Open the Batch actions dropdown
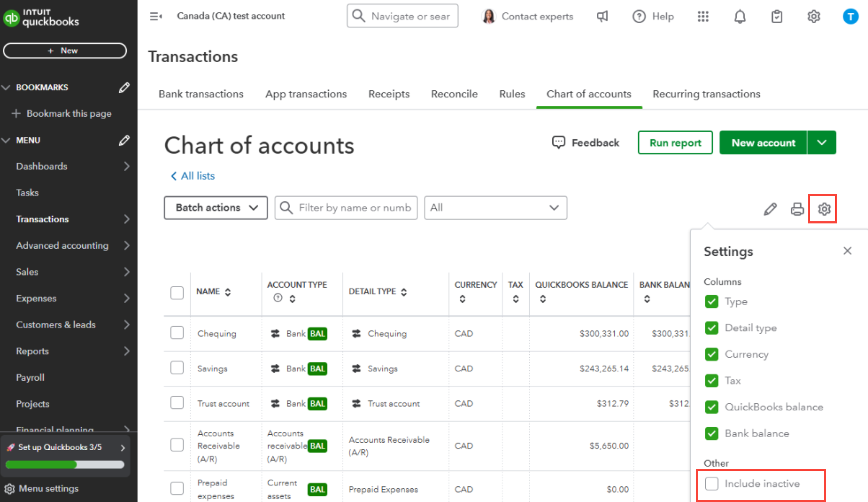Screen dimensions: 868x502 tap(216, 208)
